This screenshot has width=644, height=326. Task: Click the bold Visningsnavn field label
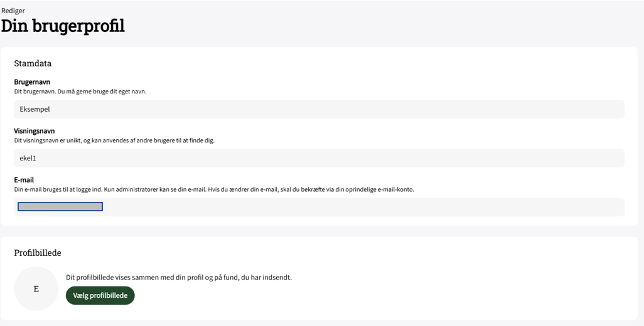pos(35,131)
